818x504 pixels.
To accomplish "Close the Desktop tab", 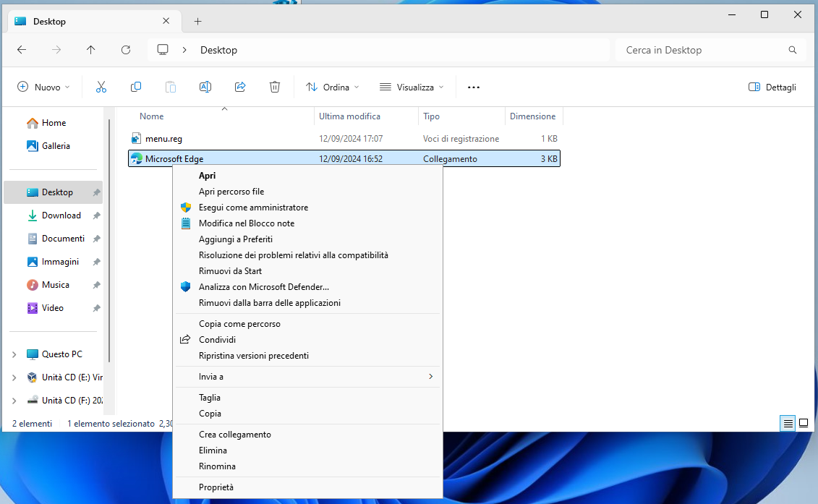I will (x=166, y=21).
